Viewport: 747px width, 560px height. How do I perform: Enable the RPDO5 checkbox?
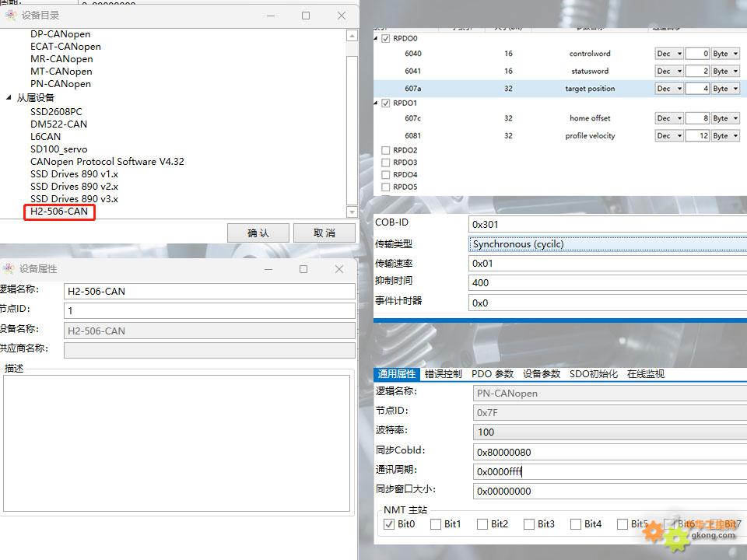coord(386,187)
